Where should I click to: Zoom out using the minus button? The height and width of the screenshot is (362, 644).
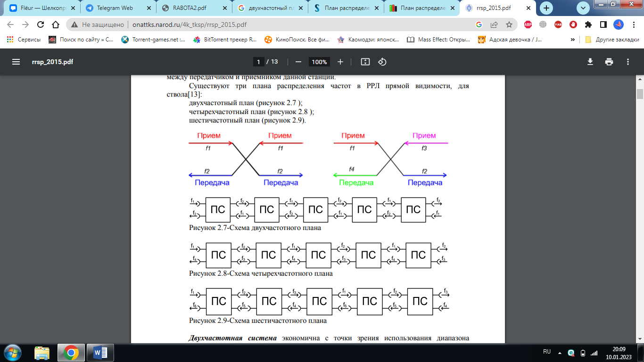pyautogui.click(x=298, y=62)
